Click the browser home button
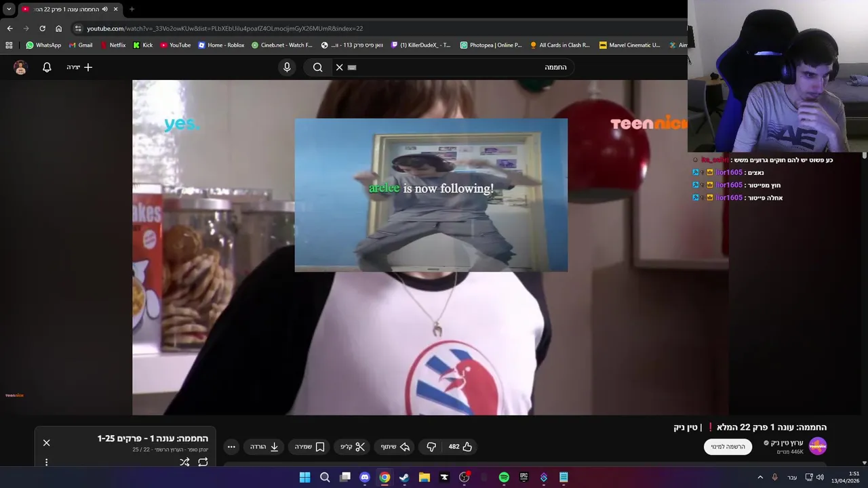This screenshot has height=488, width=868. click(58, 28)
